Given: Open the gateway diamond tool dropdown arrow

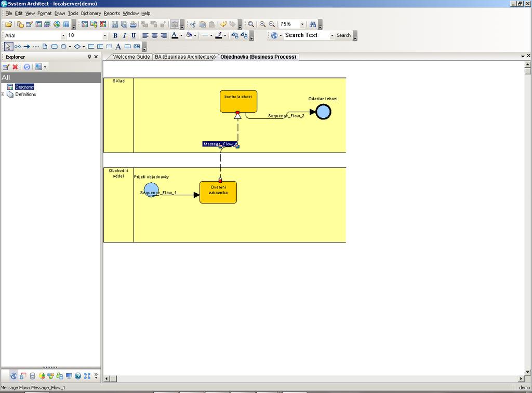Looking at the screenshot, I should pyautogui.click(x=84, y=46).
